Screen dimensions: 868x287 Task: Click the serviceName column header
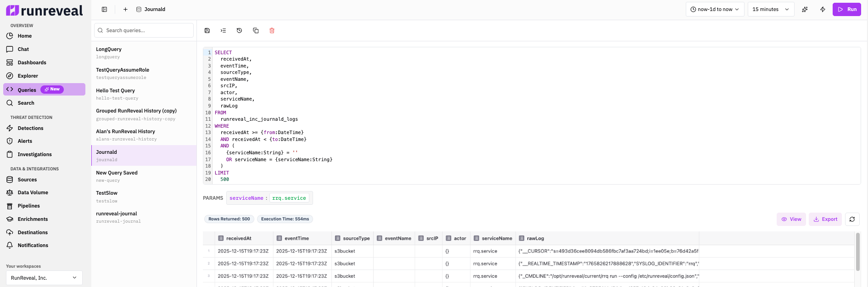tap(493, 238)
